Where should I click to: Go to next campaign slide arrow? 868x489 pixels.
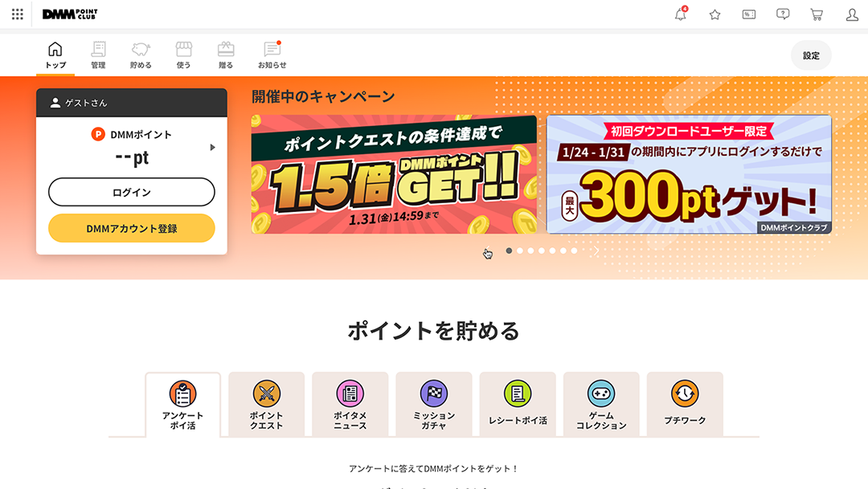596,251
